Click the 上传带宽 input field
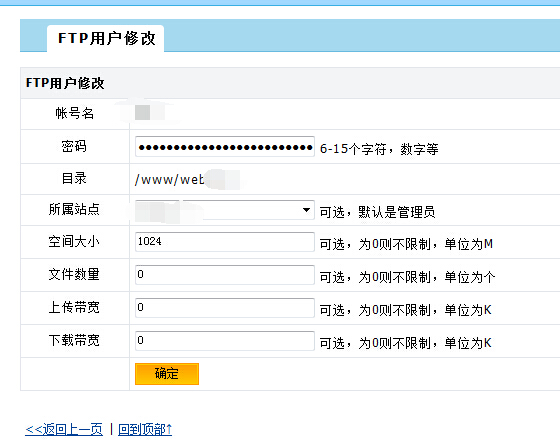 coord(225,308)
